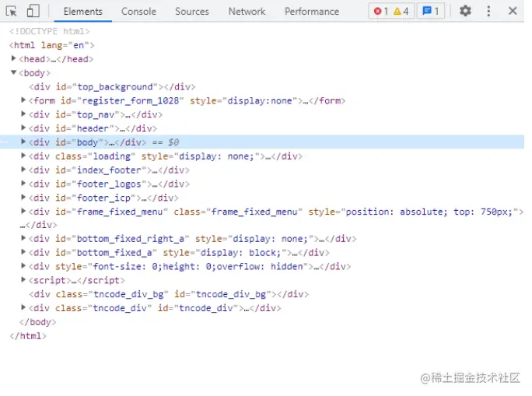Expand the frame_fixed_menu div node
This screenshot has width=532, height=396.
[x=23, y=211]
